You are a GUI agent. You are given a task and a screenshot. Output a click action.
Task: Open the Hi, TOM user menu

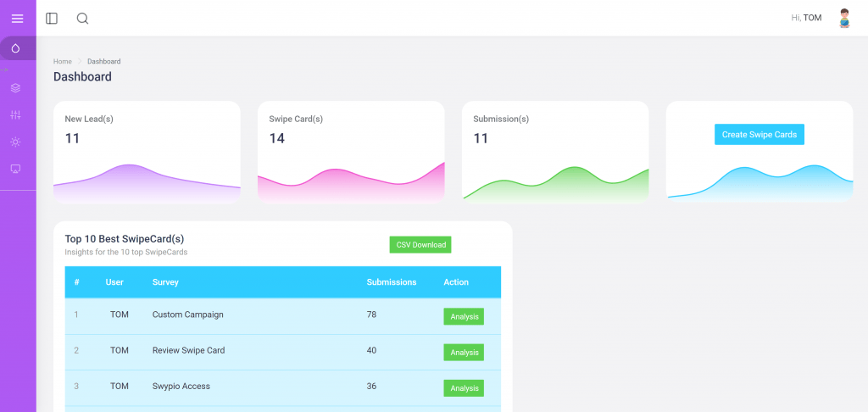pyautogui.click(x=806, y=18)
